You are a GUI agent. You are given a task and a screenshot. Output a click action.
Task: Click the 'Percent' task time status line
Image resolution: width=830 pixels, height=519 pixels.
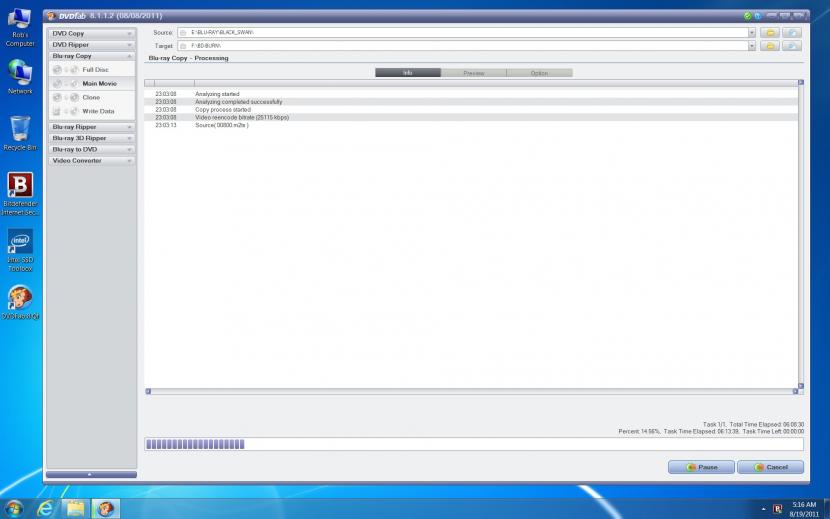(x=711, y=432)
